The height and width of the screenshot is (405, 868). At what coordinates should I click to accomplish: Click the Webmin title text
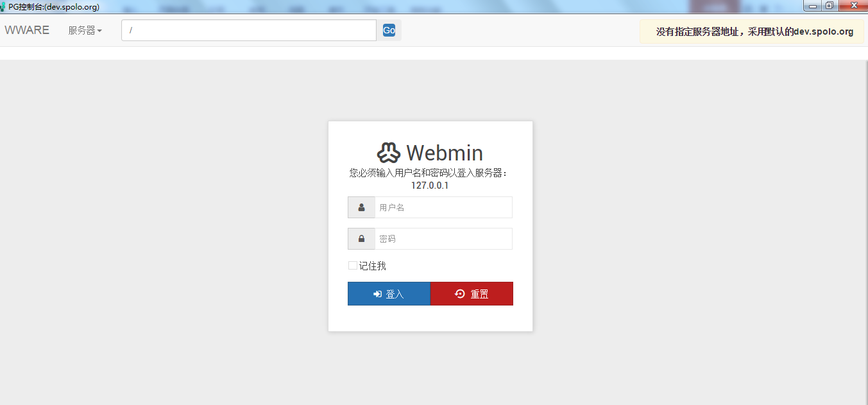444,153
